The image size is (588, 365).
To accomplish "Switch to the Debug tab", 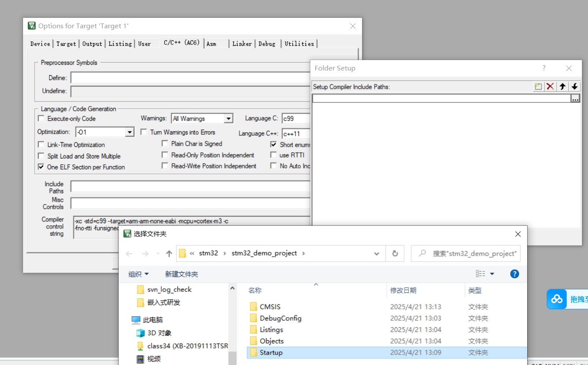I will [x=267, y=44].
